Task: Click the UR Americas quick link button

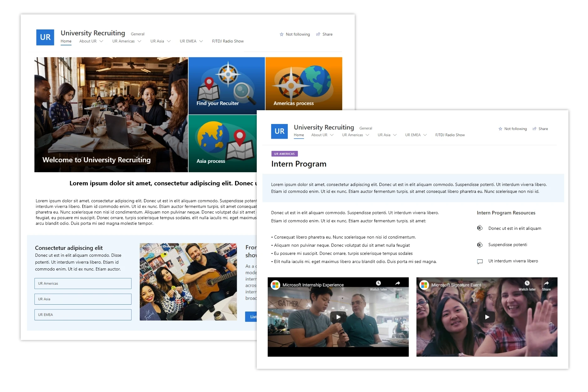Action: coord(83,283)
